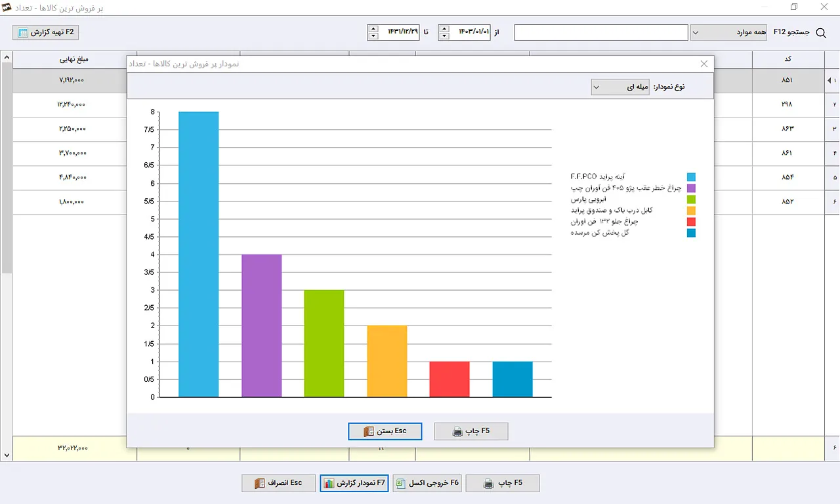Image resolution: width=840 pixels, height=504 pixels.
Task: Open the search filter dropdown showing all items
Action: pyautogui.click(x=728, y=32)
